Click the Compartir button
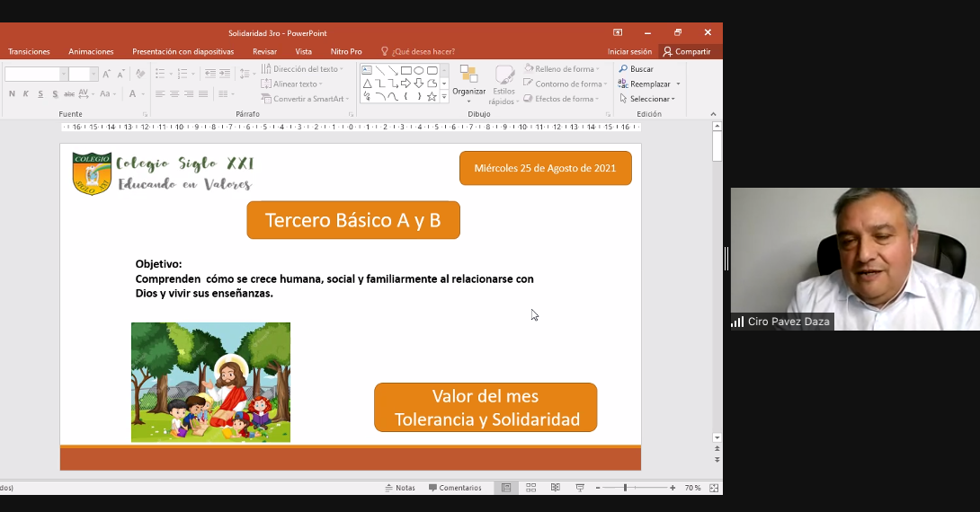 coord(688,51)
